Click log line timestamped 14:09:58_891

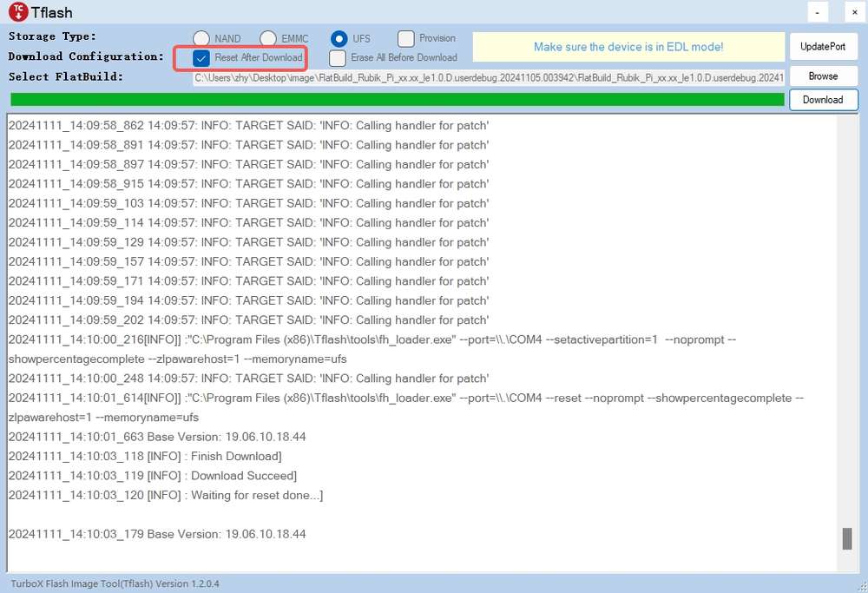pos(248,145)
